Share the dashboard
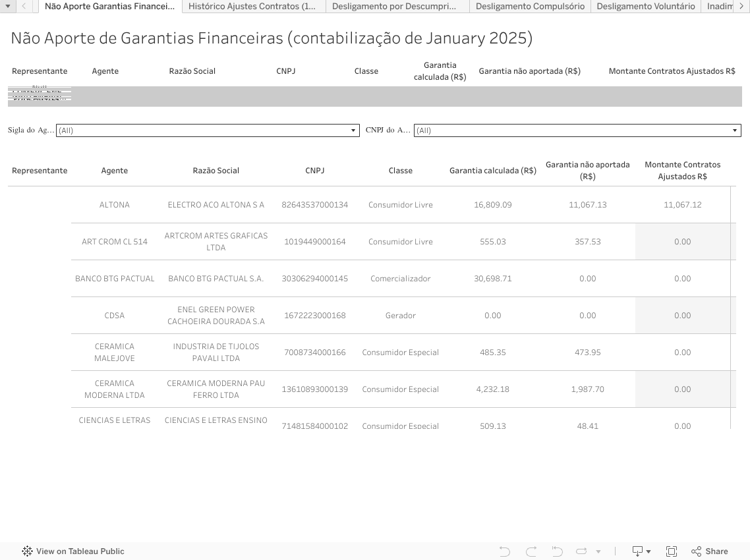 click(x=710, y=551)
